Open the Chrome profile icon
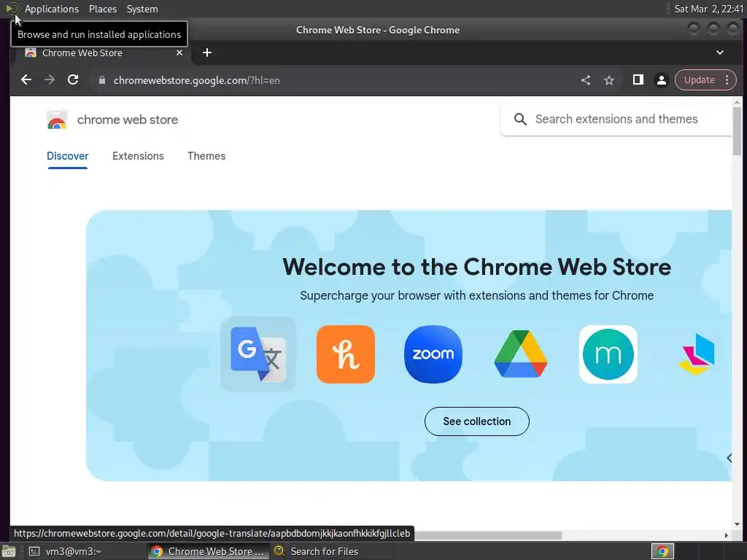Image resolution: width=747 pixels, height=560 pixels. point(661,80)
